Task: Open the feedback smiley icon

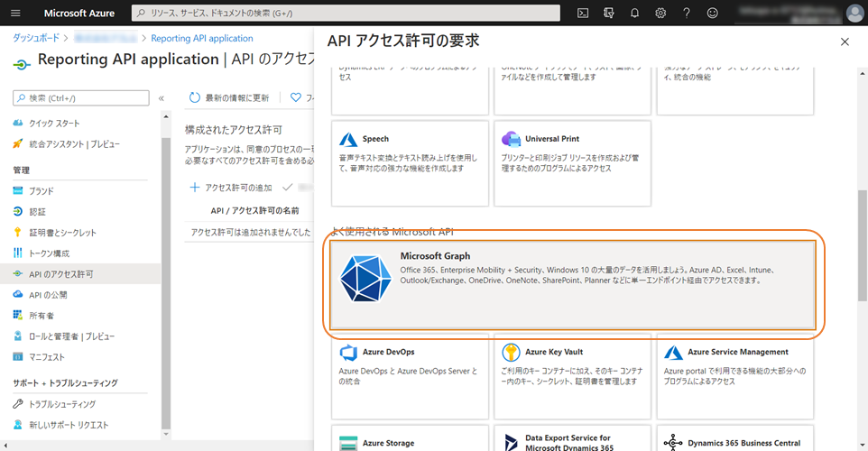Action: coord(713,13)
